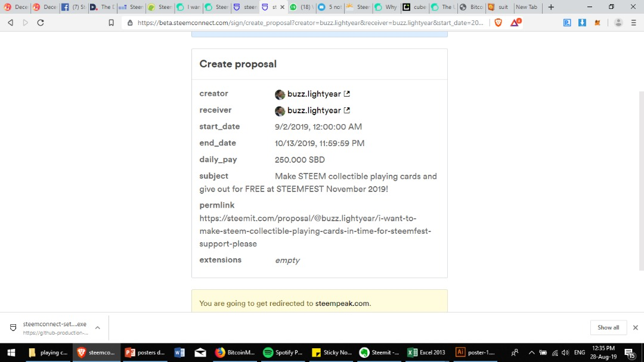The height and width of the screenshot is (362, 644).
Task: Click Show all downloads button
Action: click(608, 327)
